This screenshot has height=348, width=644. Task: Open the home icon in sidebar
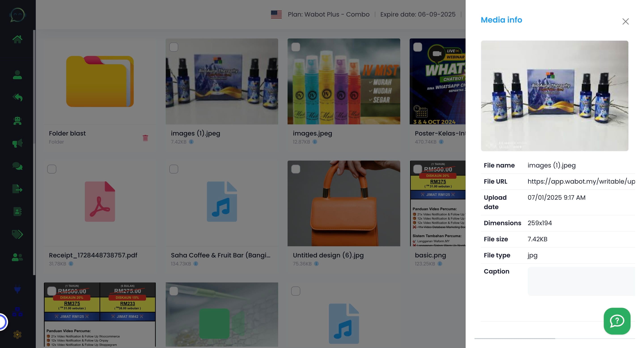(17, 39)
